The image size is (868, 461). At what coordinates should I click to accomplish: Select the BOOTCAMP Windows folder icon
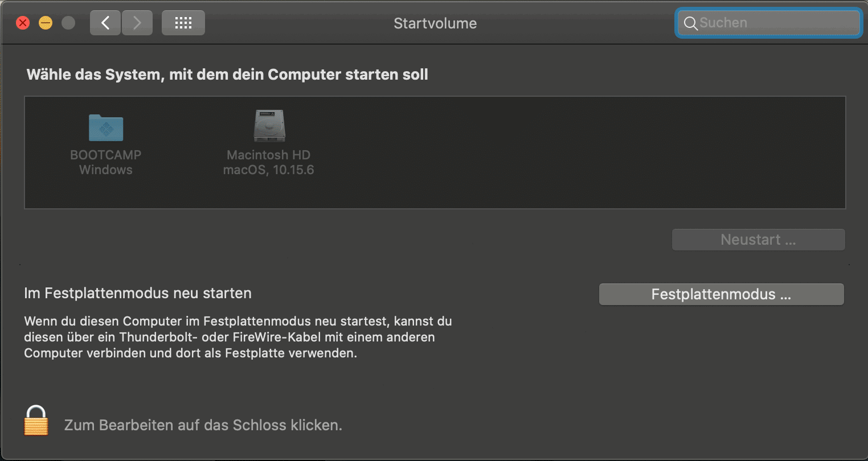point(106,127)
